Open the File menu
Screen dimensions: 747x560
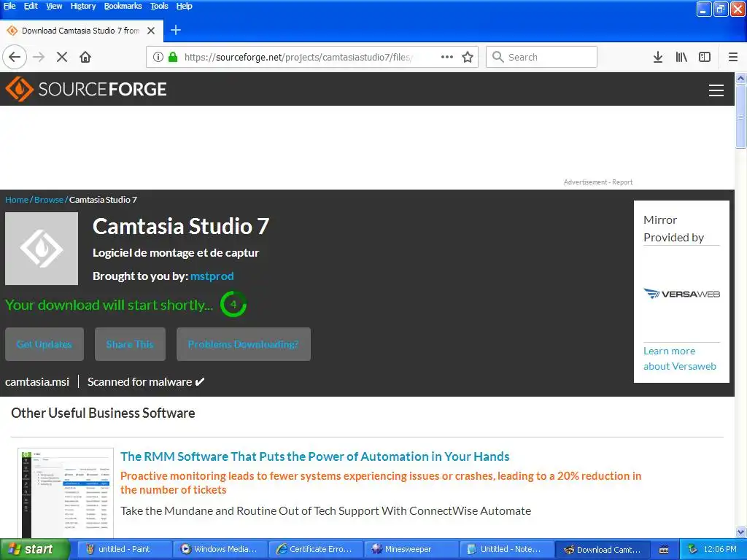click(x=9, y=6)
